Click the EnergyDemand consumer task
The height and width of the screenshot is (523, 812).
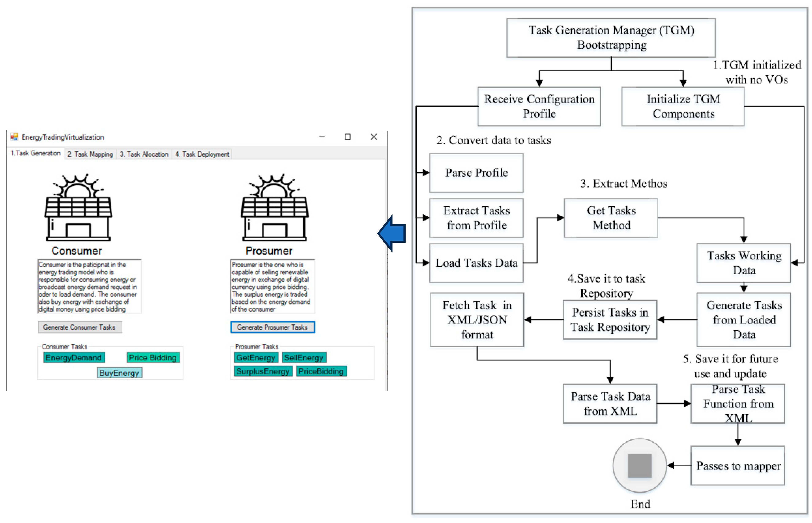click(74, 358)
